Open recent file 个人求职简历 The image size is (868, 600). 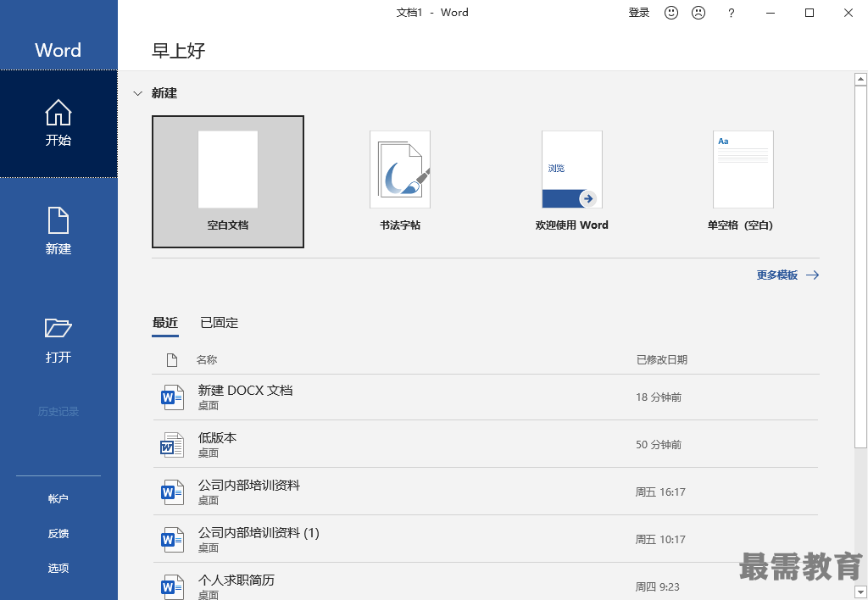point(486,583)
